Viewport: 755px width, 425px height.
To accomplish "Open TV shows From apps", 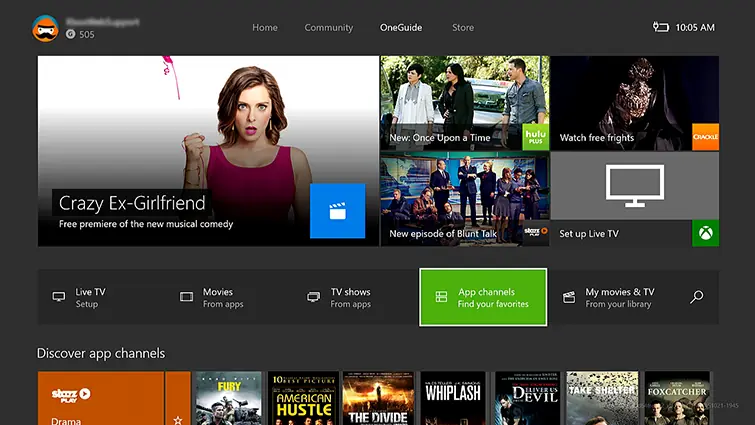I will coord(356,297).
